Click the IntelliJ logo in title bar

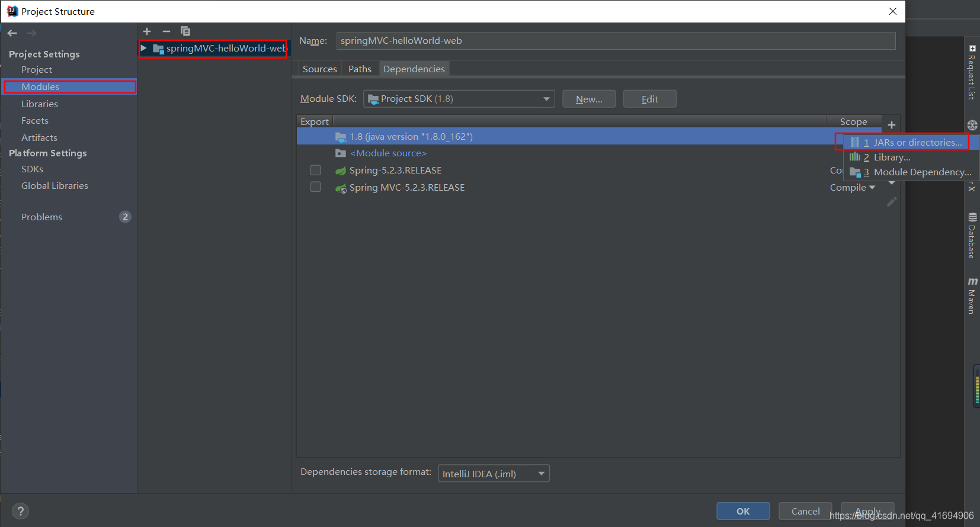(12, 11)
